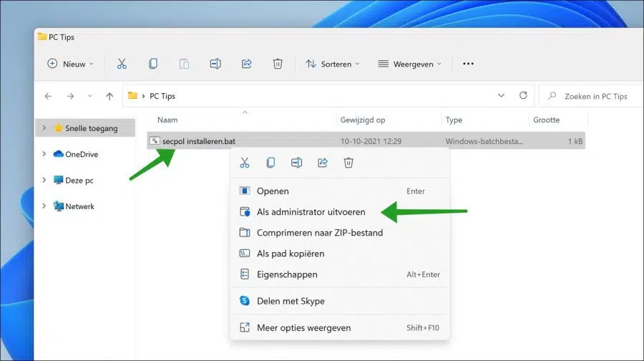The image size is (644, 361).
Task: Click the Delete trash icon in the Explorer toolbar
Action: coord(278,64)
